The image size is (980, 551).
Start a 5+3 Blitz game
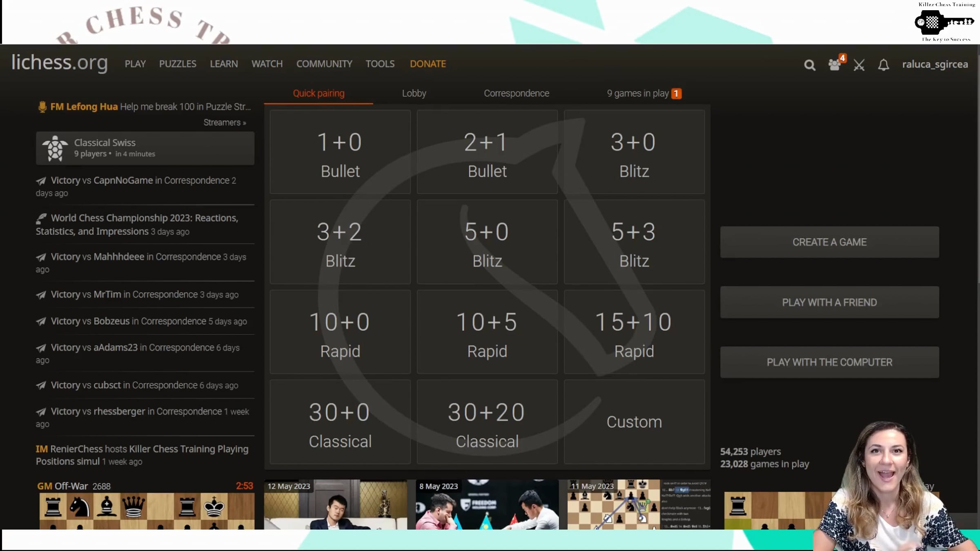point(634,242)
